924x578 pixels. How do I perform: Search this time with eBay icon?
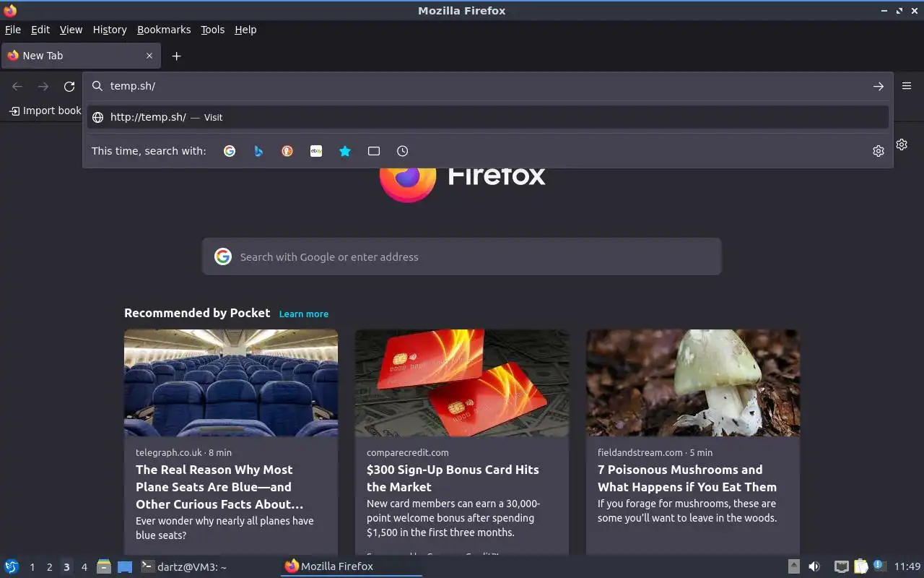pos(316,151)
